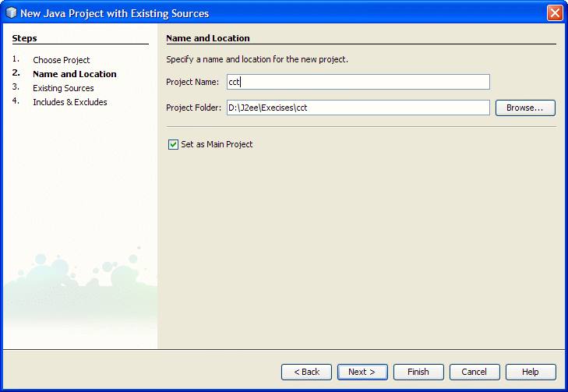Click the Name and Location panel heading

coord(208,38)
